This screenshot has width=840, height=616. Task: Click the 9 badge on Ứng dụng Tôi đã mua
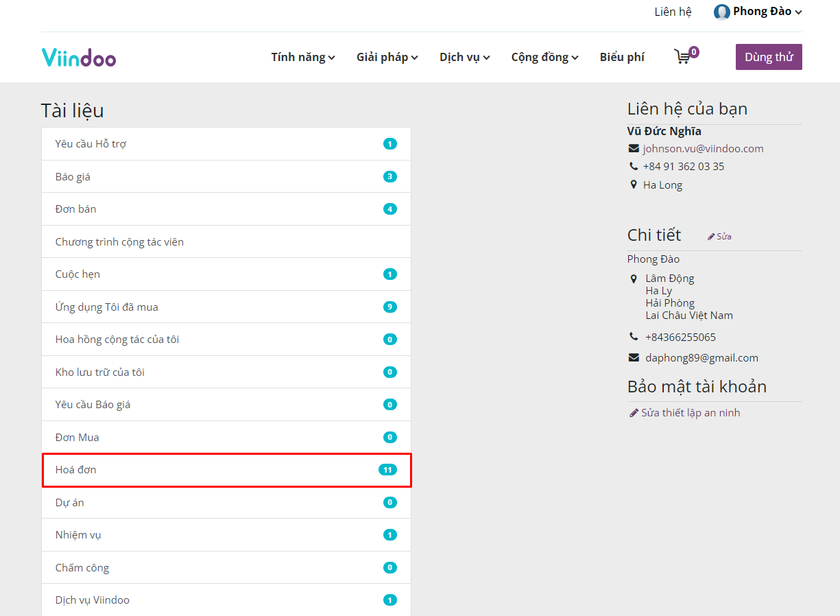(390, 307)
